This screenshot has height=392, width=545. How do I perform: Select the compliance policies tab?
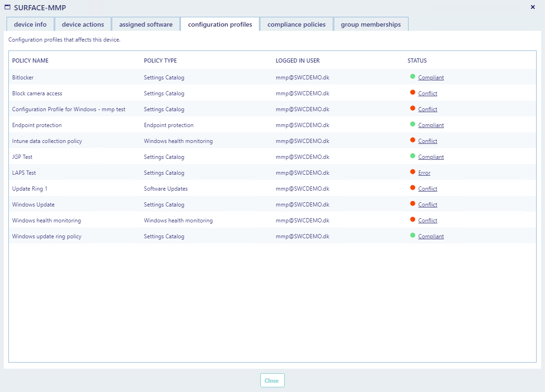point(296,24)
